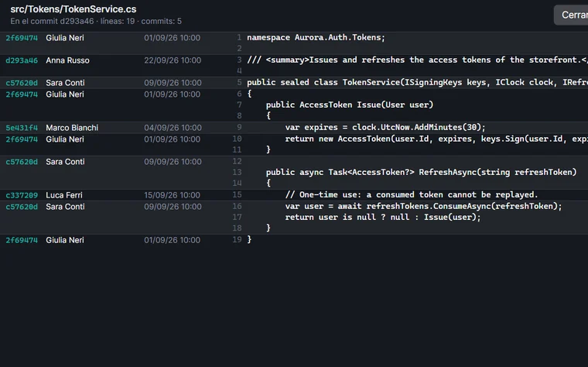Open commit 2f69474 on line 6 row
This screenshot has height=367, width=588.
(x=22, y=94)
